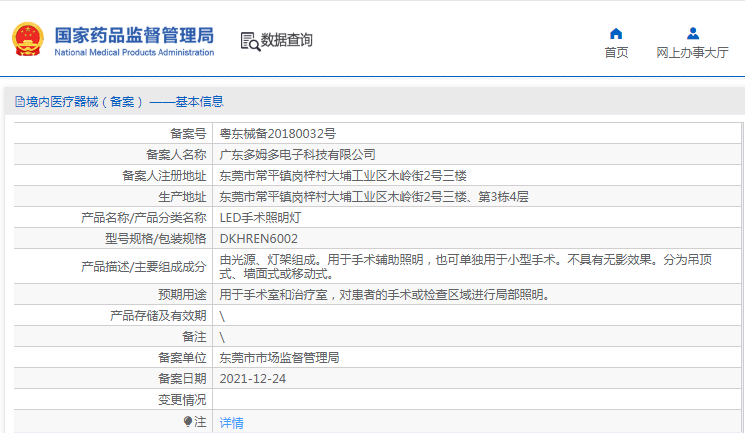The image size is (745, 433).
Task: Open the 详情 link
Action: click(232, 423)
